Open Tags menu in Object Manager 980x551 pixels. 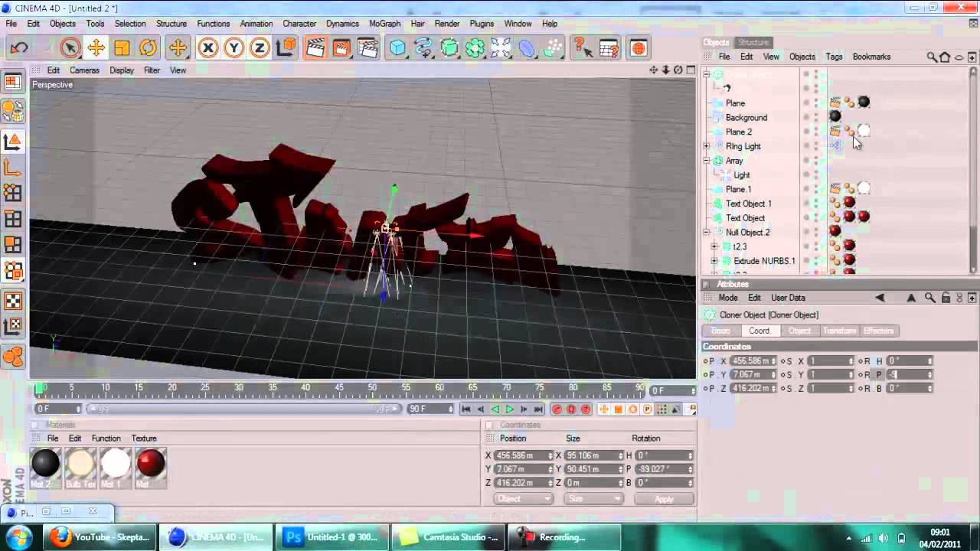[x=834, y=57]
